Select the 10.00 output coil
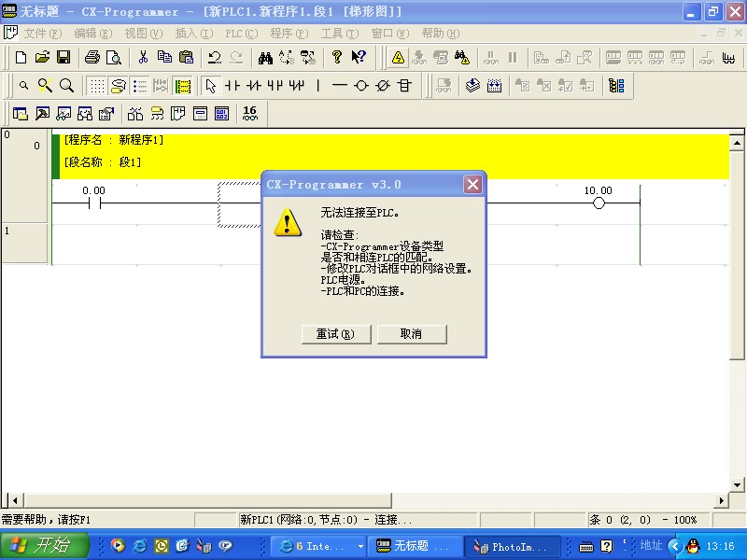The image size is (747, 560). 599,203
